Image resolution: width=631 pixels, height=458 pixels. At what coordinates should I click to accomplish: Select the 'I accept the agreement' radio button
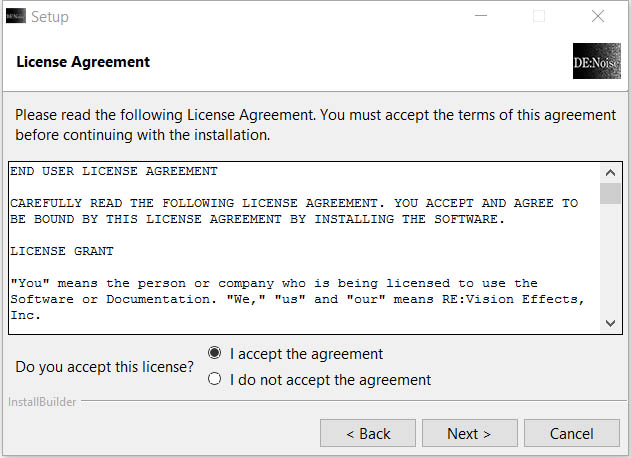214,353
